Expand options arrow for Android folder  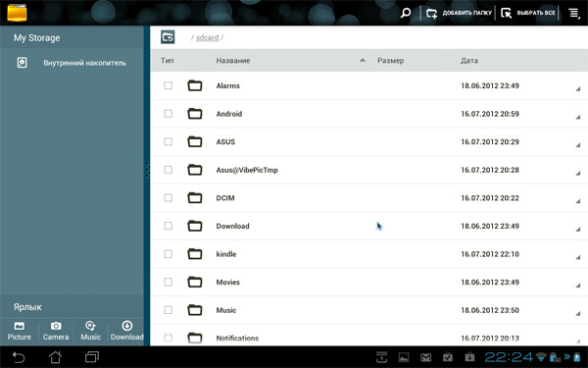[578, 117]
